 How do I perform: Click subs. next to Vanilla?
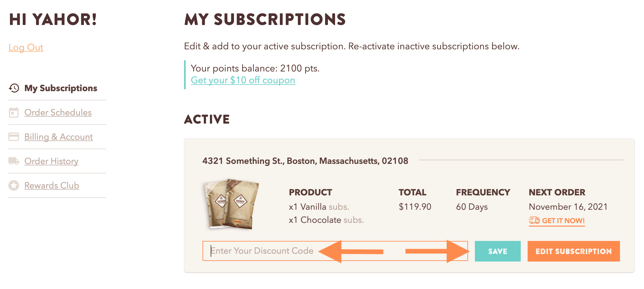(339, 207)
